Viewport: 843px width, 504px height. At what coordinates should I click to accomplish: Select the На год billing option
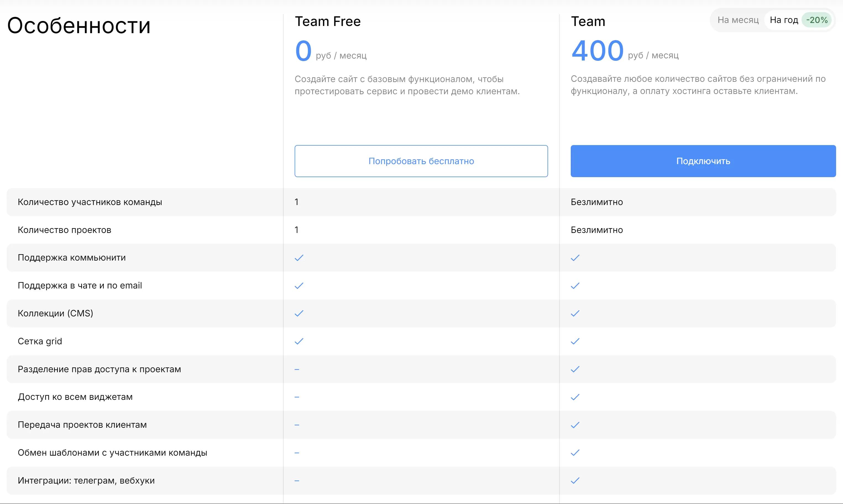click(784, 20)
